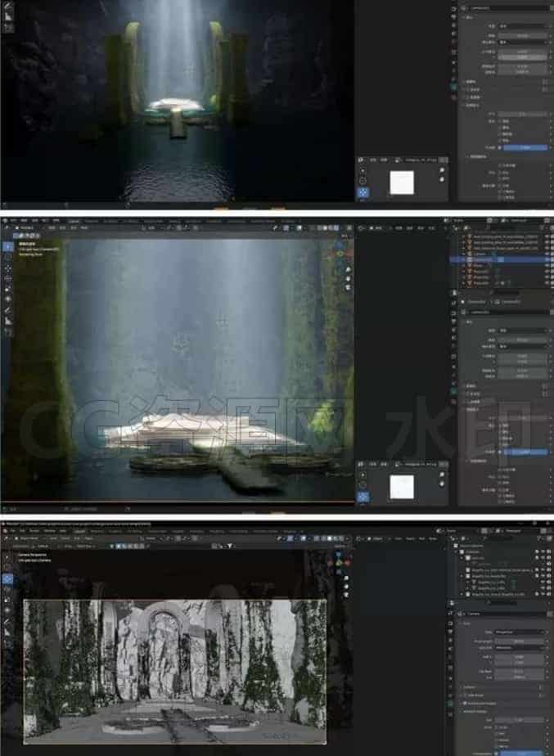Click the pan view hand icon in the waterfall close-up viewport
Image resolution: width=554 pixels, height=756 pixels.
point(348,279)
